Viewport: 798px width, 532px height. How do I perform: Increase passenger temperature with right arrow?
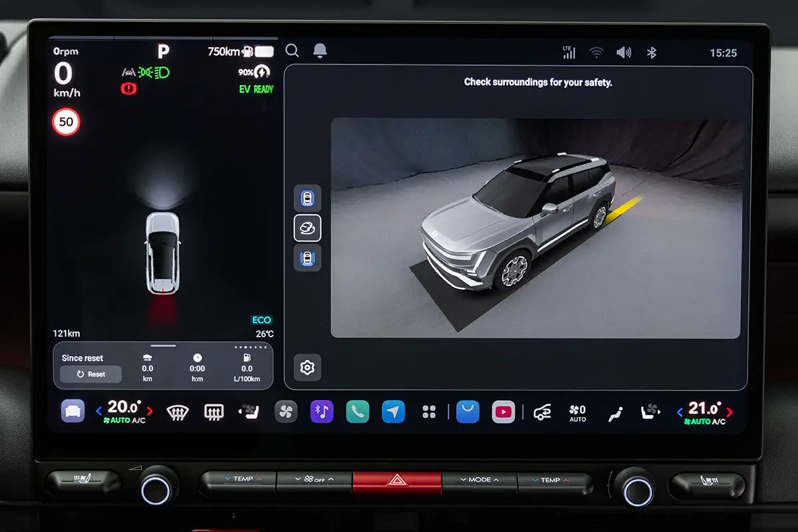pos(729,412)
